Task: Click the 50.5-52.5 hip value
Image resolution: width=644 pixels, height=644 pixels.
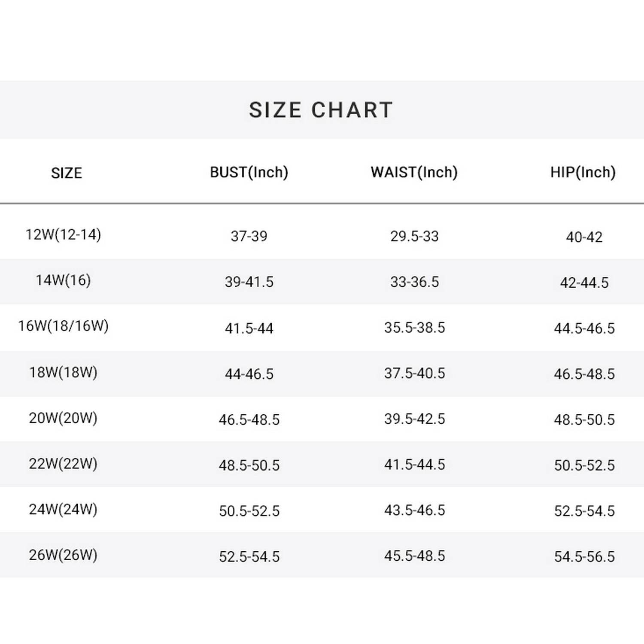Action: coord(584,465)
